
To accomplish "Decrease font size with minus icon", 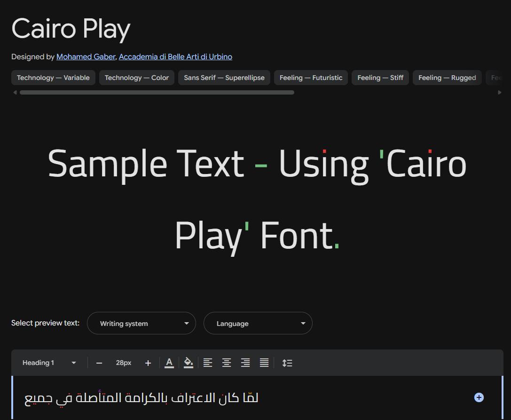I will pyautogui.click(x=99, y=363).
